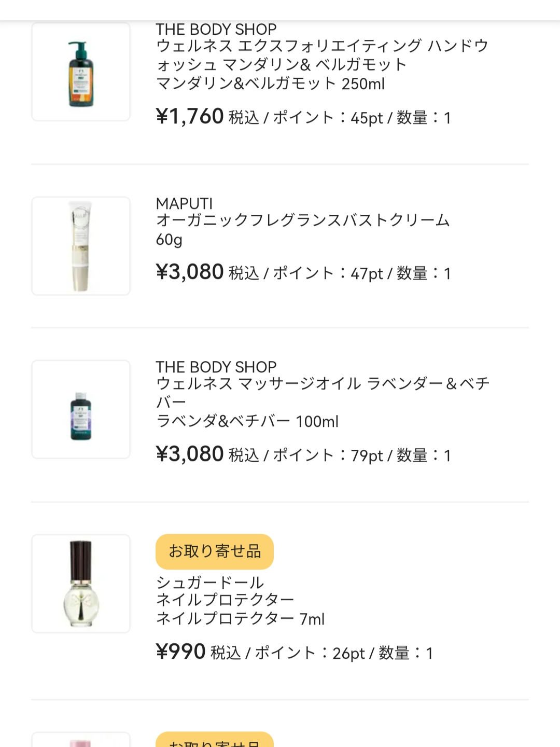Click the シュガードール brand name
The width and height of the screenshot is (560, 747).
(210, 583)
